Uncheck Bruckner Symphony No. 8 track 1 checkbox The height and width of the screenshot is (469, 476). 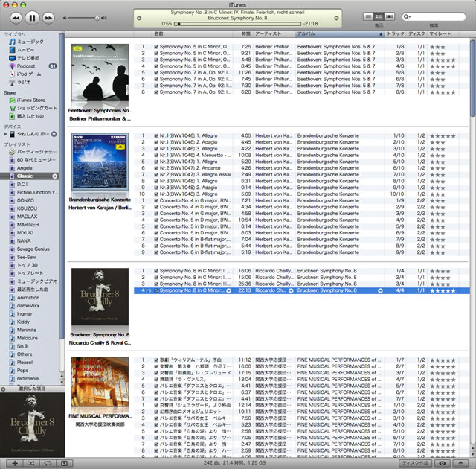(156, 271)
